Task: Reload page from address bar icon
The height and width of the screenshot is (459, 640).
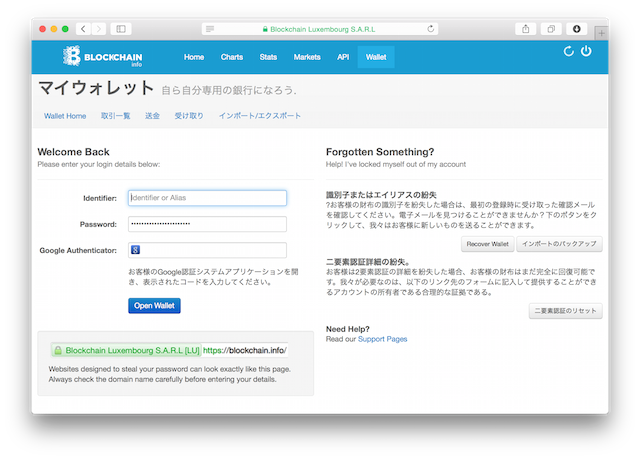Action: click(x=431, y=29)
